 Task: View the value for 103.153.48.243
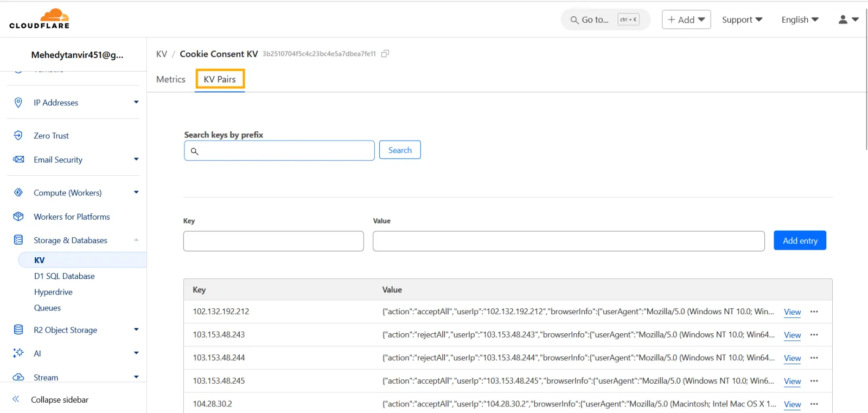(793, 335)
